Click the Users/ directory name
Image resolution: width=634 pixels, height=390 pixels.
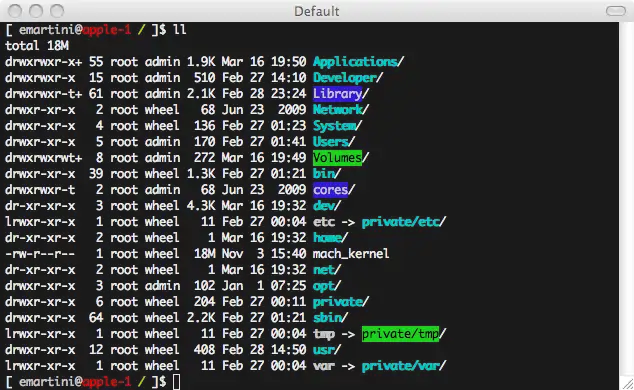(334, 142)
